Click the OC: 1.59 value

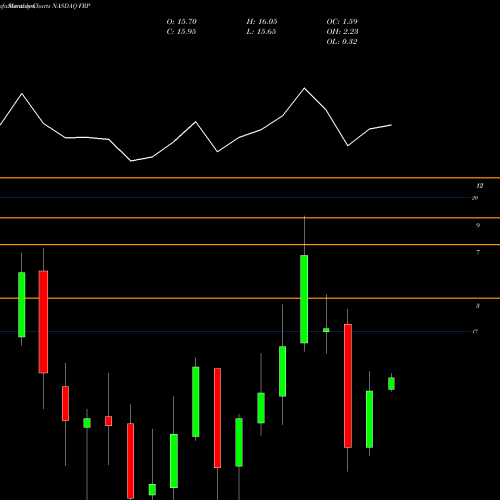point(342,22)
